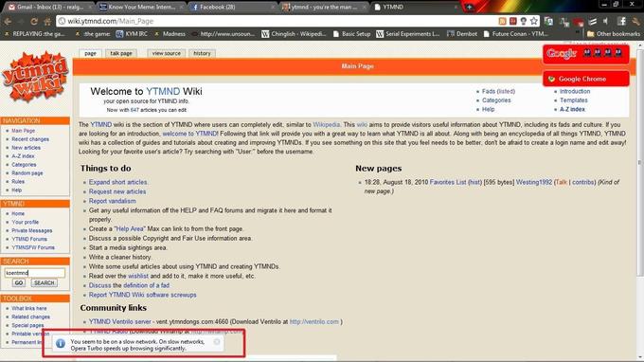
Task: Click the sidebar search input field
Action: tap(34, 272)
